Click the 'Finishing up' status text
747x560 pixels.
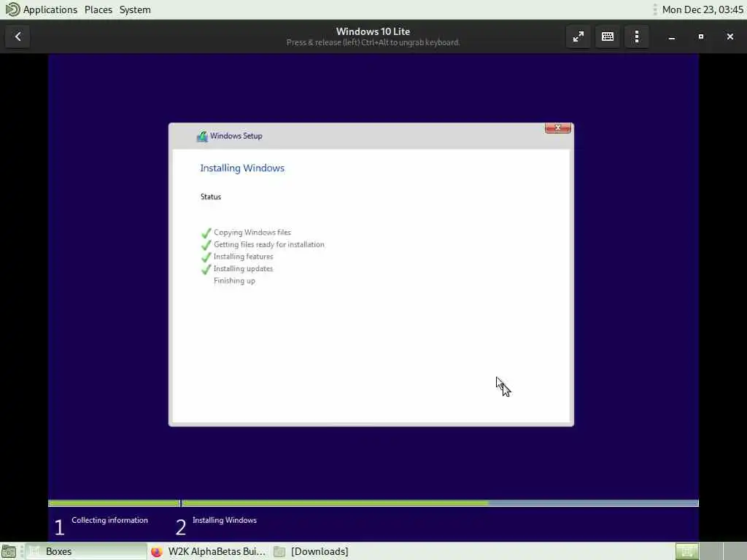point(234,281)
